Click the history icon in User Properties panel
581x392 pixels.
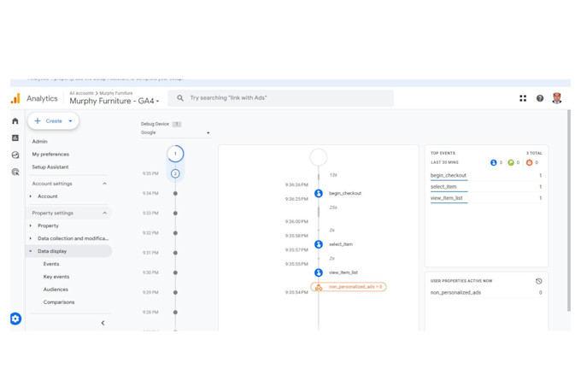539,281
